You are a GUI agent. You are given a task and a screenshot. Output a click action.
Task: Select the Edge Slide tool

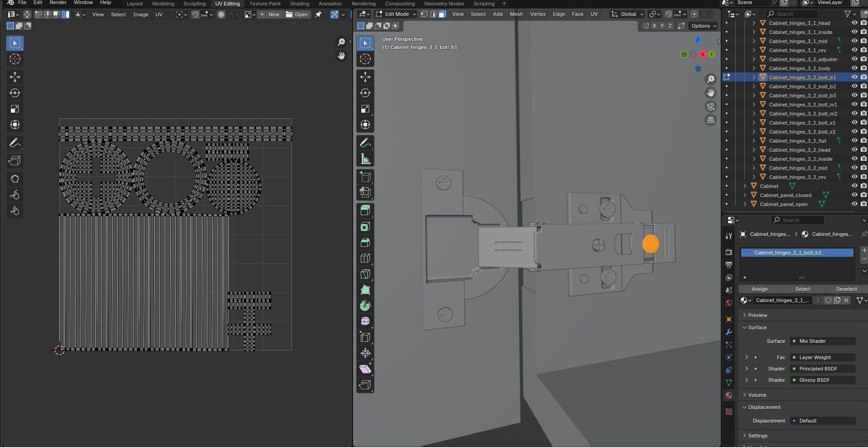coord(365,337)
